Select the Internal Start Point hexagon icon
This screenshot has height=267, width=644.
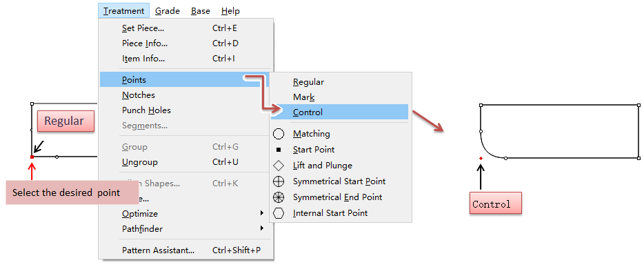coord(279,213)
